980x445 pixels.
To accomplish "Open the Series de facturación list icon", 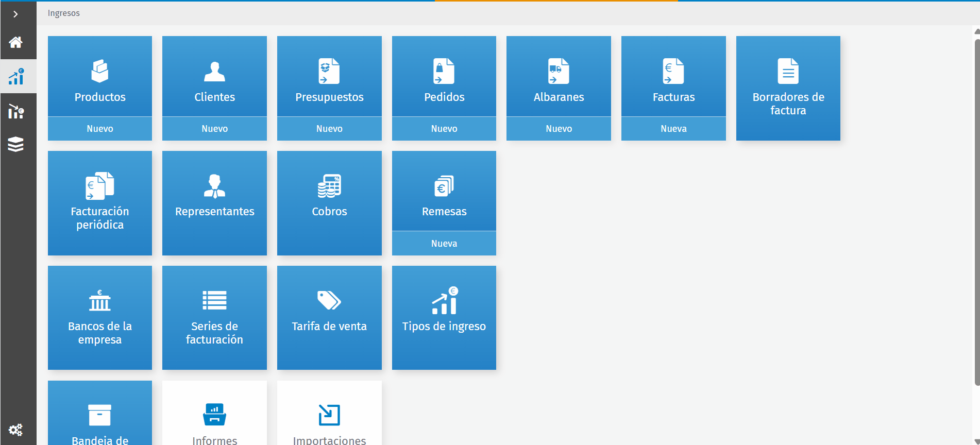I will (x=214, y=300).
